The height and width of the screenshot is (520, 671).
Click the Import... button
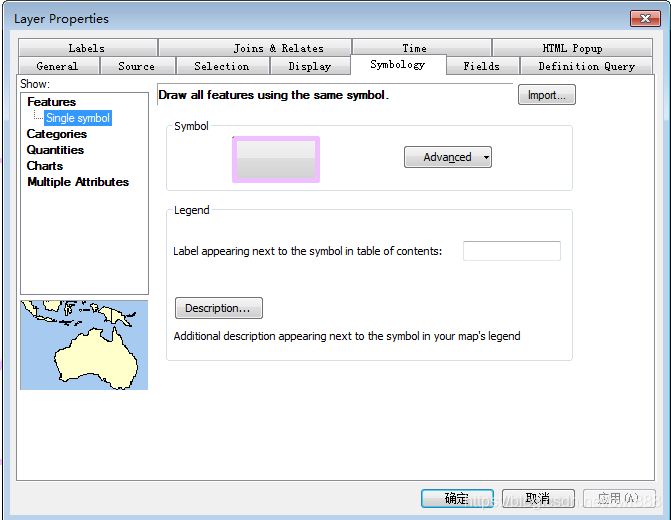tap(546, 95)
